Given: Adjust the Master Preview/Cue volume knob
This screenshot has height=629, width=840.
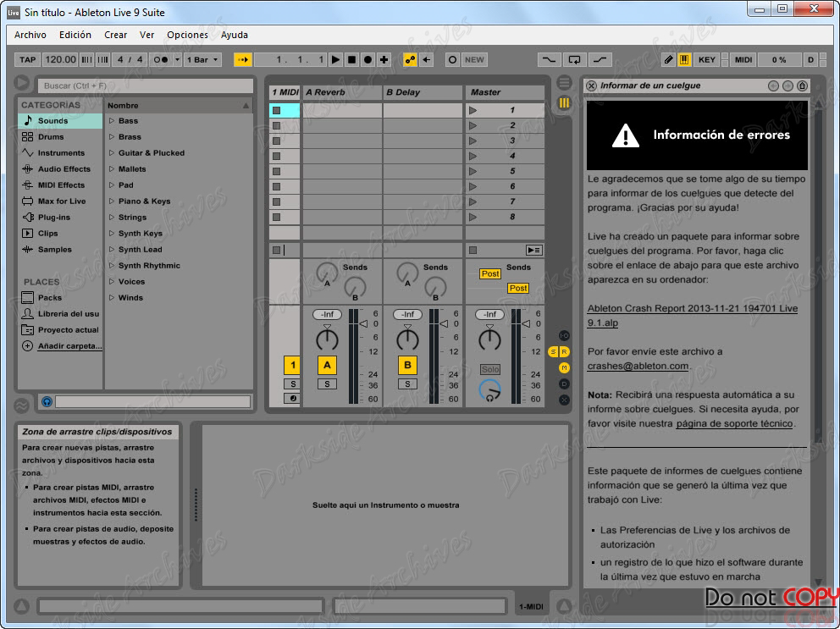Looking at the screenshot, I should tap(489, 390).
